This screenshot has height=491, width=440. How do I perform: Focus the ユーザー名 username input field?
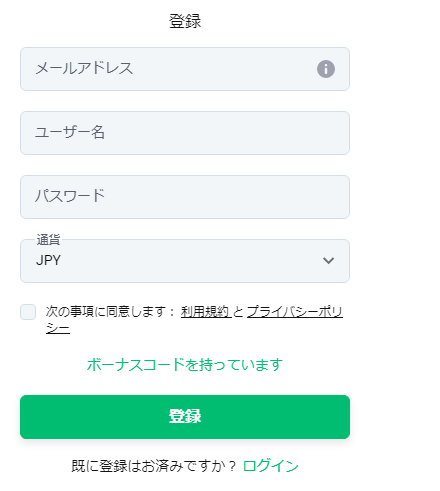point(185,133)
